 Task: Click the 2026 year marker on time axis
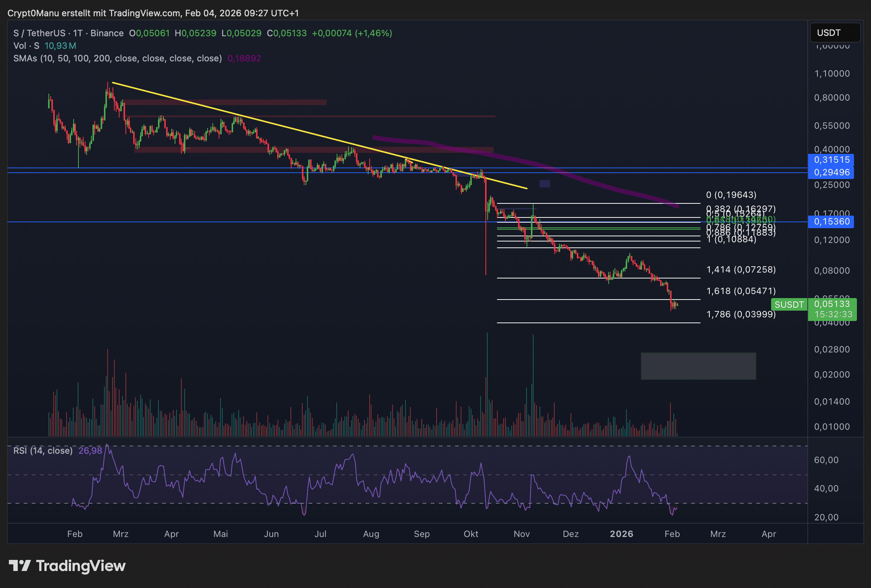[621, 534]
